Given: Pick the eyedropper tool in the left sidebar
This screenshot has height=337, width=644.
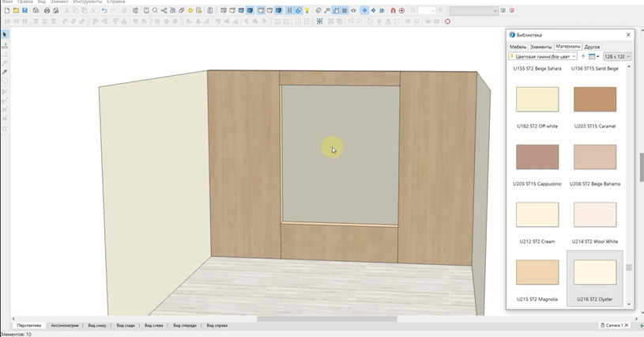Looking at the screenshot, I should [5, 71].
